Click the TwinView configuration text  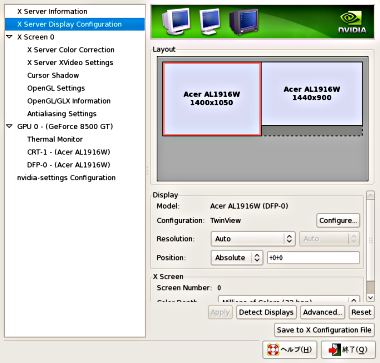225,221
